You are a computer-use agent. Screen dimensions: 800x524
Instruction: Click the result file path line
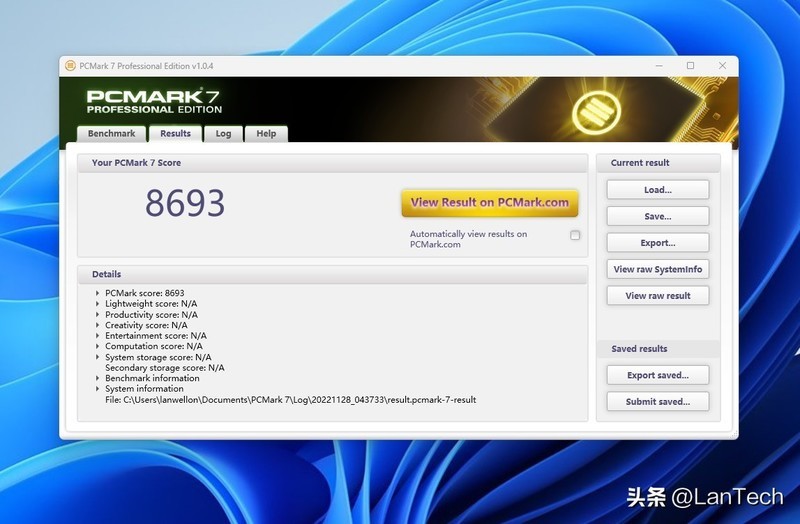point(290,400)
